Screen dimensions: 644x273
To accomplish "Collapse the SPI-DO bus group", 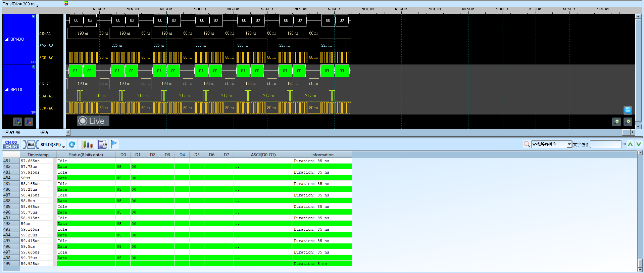I will pos(6,39).
